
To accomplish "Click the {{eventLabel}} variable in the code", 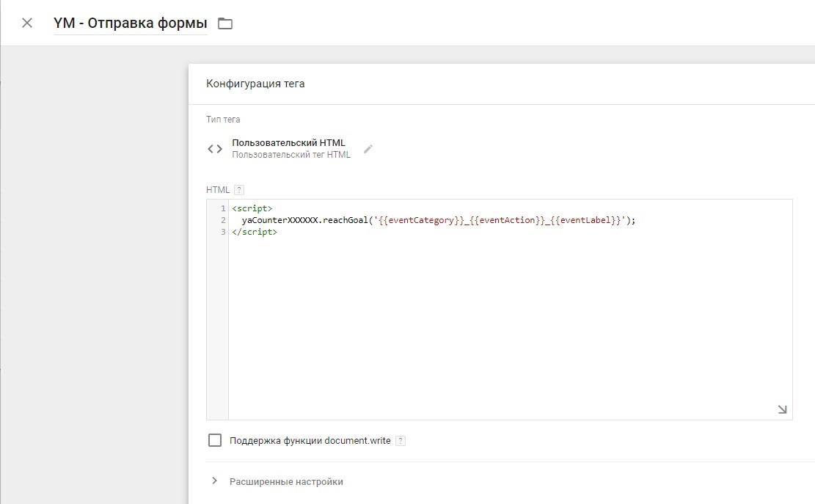I will coord(585,220).
